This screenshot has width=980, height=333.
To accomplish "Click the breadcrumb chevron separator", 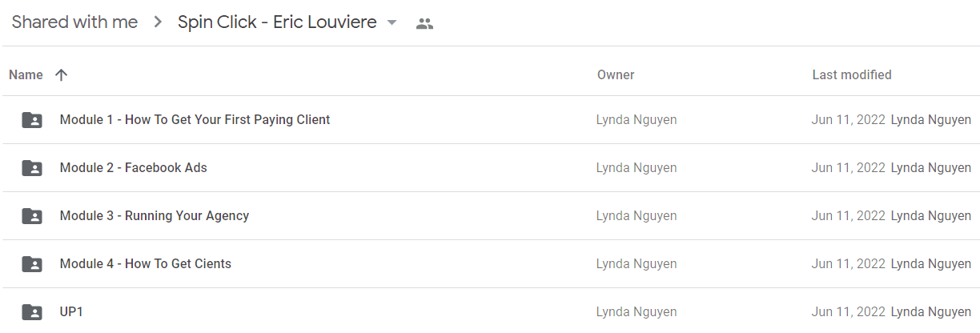I will pos(158,23).
